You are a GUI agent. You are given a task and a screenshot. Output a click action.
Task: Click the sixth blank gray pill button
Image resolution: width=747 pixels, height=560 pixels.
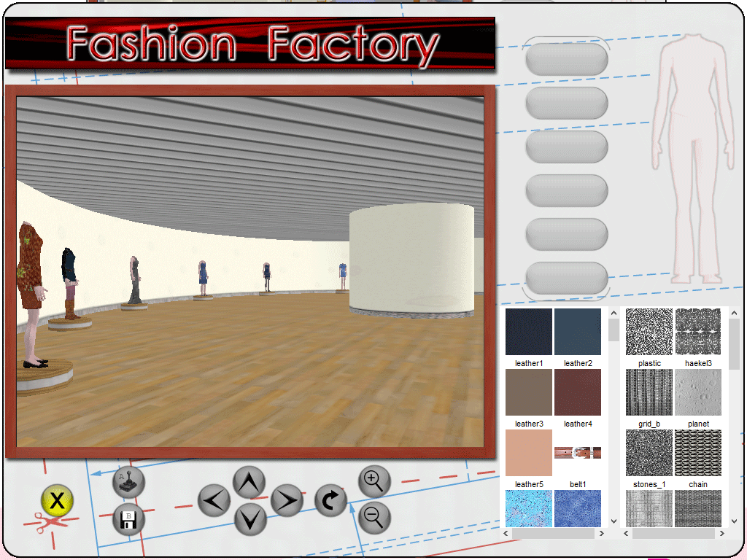[566, 278]
